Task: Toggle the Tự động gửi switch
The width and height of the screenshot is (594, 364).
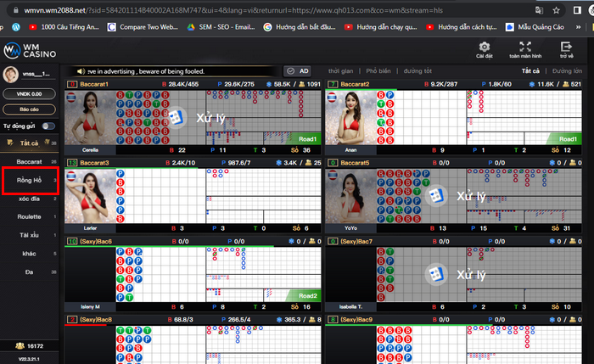Action: pos(48,126)
